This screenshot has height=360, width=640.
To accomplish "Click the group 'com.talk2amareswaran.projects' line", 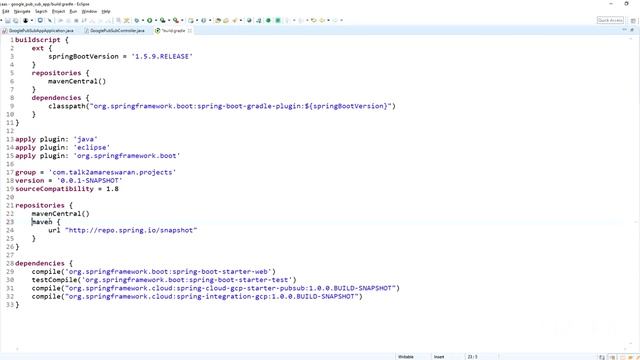I will (x=96, y=172).
